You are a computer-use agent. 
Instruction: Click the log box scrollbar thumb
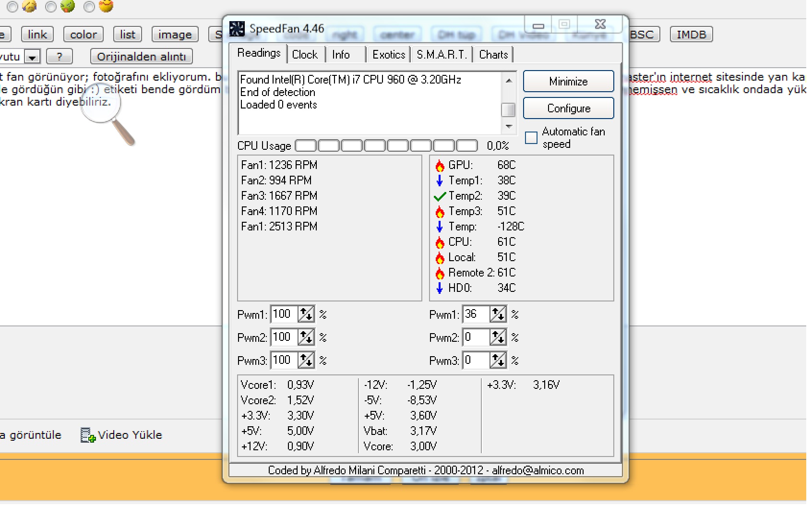pyautogui.click(x=508, y=110)
